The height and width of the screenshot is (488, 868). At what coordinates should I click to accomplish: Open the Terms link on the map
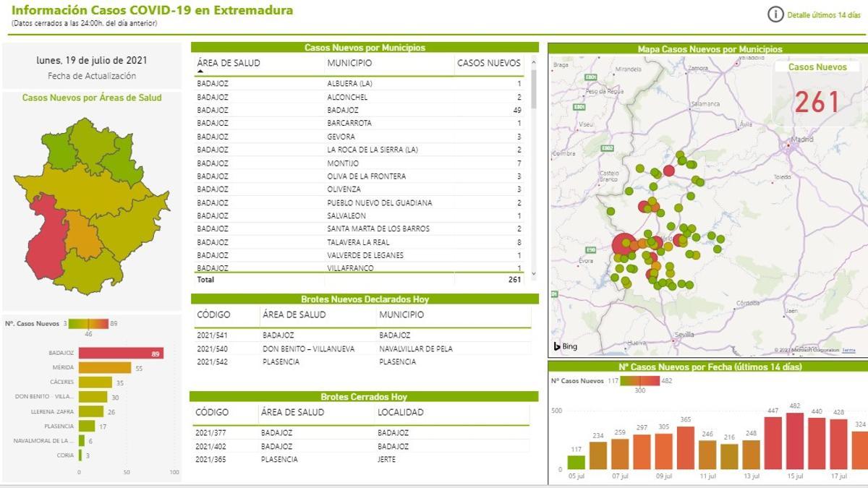[848, 350]
